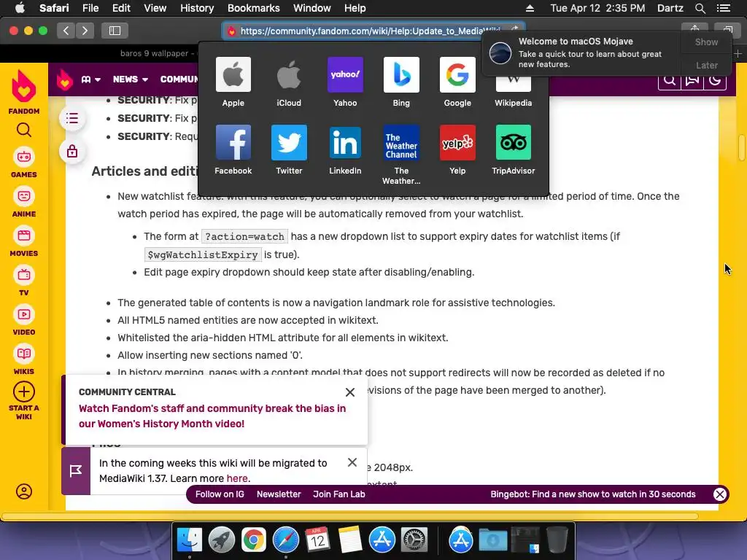This screenshot has height=560, width=747.
Task: Open the Safari menu
Action: click(x=54, y=8)
